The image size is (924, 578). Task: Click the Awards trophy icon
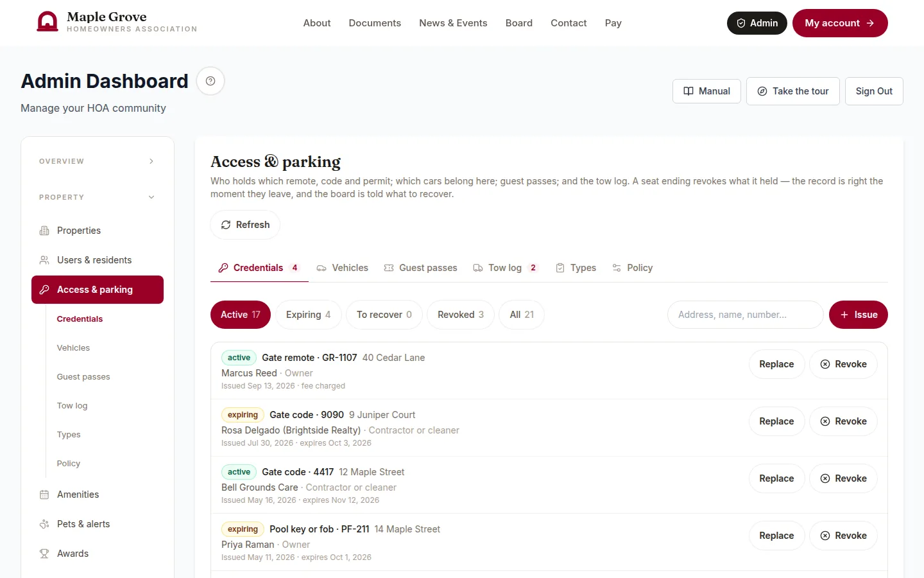(x=44, y=554)
